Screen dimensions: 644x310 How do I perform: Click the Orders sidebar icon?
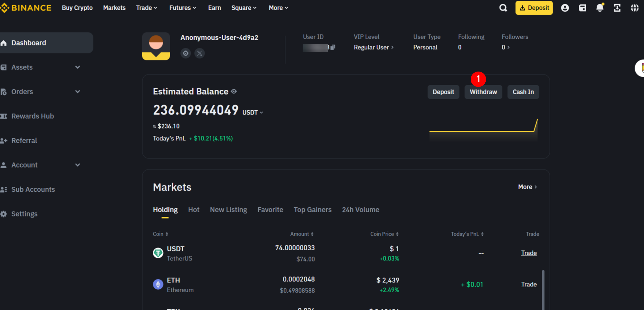click(x=3, y=92)
